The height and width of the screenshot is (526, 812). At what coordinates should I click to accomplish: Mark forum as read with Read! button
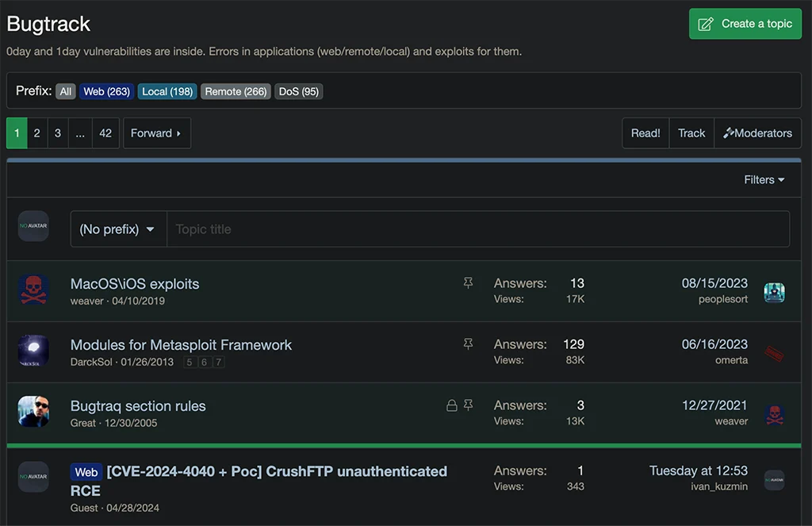(645, 133)
